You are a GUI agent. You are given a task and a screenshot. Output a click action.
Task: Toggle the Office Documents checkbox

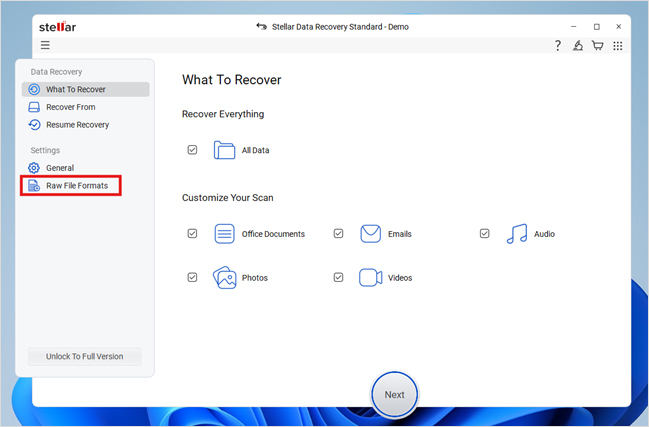[x=192, y=234]
